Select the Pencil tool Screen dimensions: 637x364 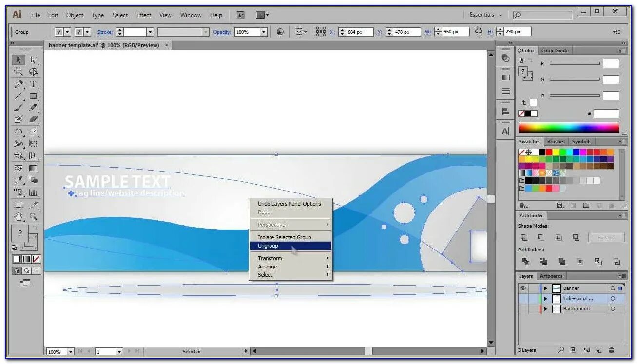pos(33,108)
